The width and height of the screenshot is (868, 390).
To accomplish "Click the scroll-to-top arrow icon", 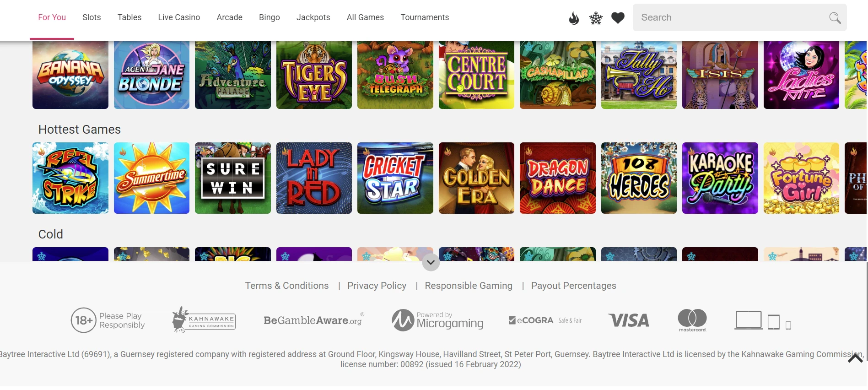I will (x=855, y=358).
